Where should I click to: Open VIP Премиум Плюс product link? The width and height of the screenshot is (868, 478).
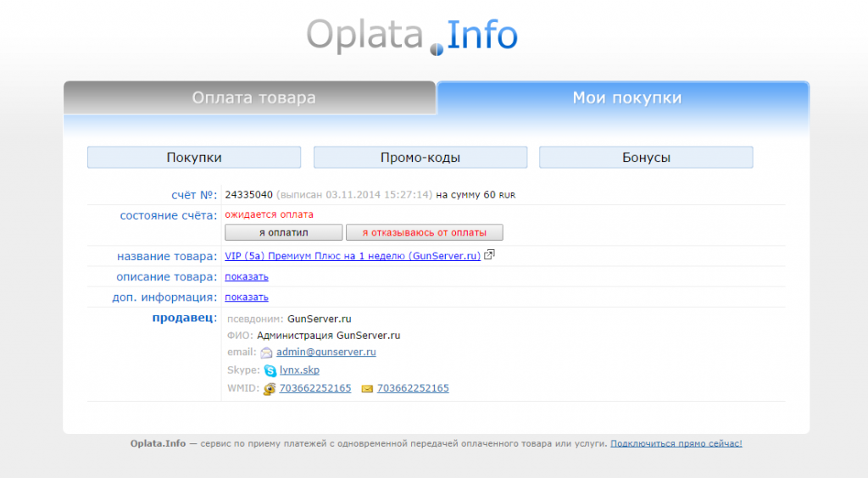point(353,256)
